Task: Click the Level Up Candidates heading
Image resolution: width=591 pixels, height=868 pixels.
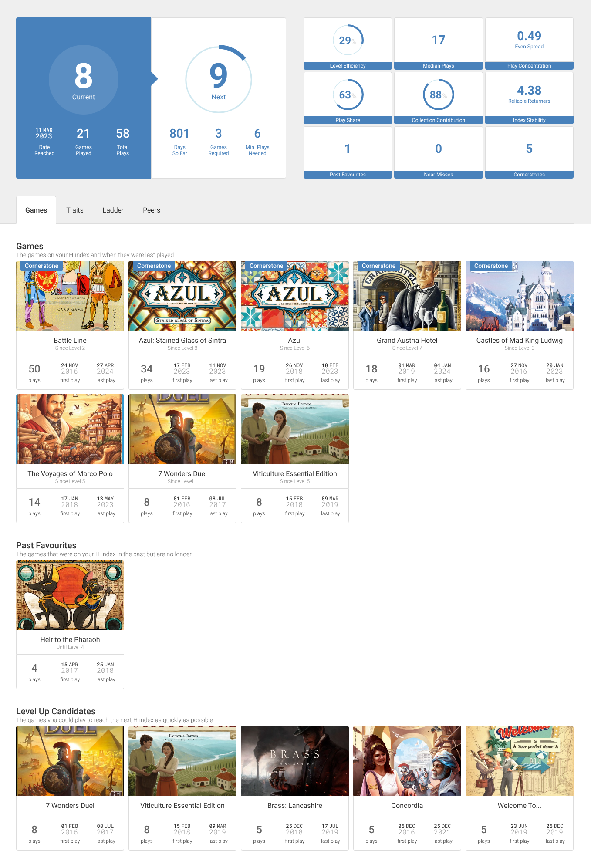Action: point(56,711)
